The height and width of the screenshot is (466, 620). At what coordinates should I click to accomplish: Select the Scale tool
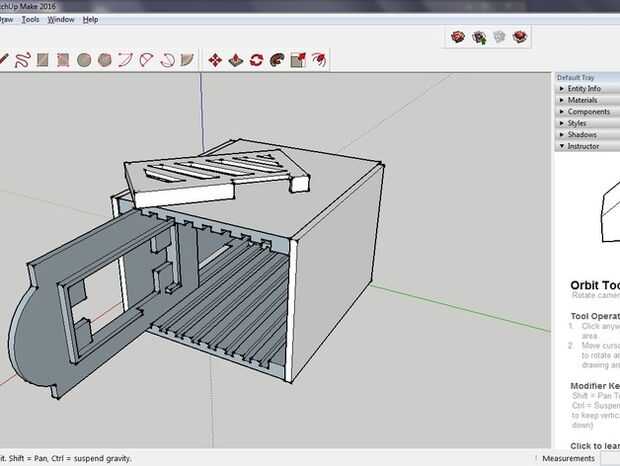pyautogui.click(x=298, y=60)
